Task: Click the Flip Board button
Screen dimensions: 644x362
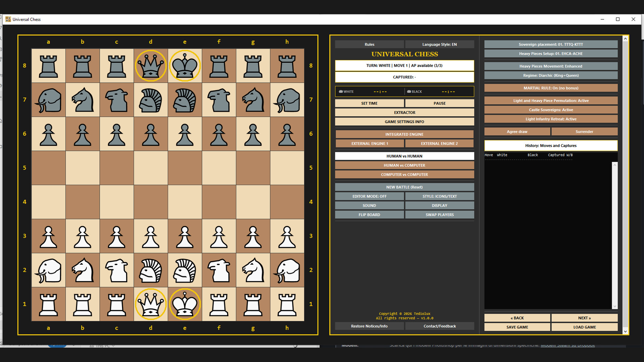Action: click(369, 215)
